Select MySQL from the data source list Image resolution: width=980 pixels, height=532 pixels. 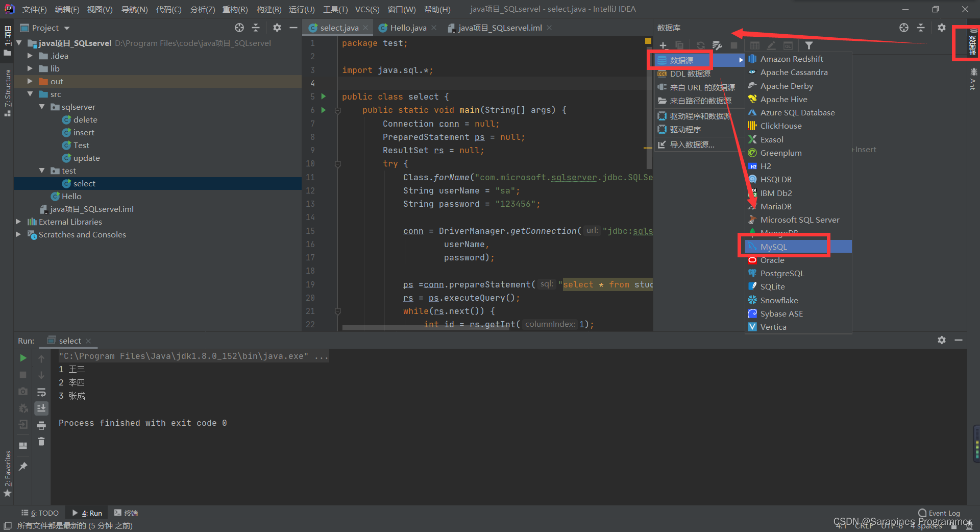coord(798,247)
